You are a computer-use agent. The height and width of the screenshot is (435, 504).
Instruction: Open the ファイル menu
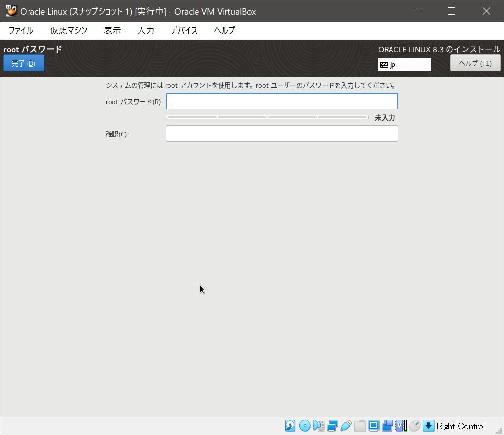21,31
